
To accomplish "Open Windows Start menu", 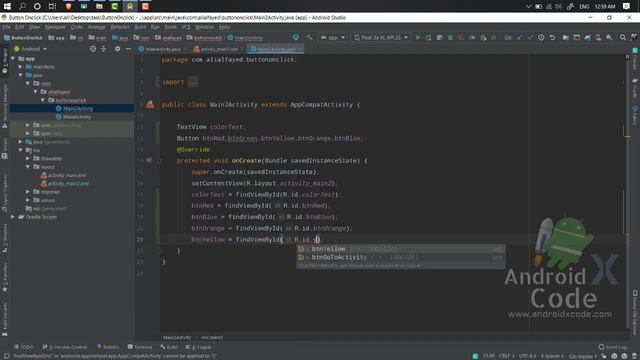I will coord(7,6).
